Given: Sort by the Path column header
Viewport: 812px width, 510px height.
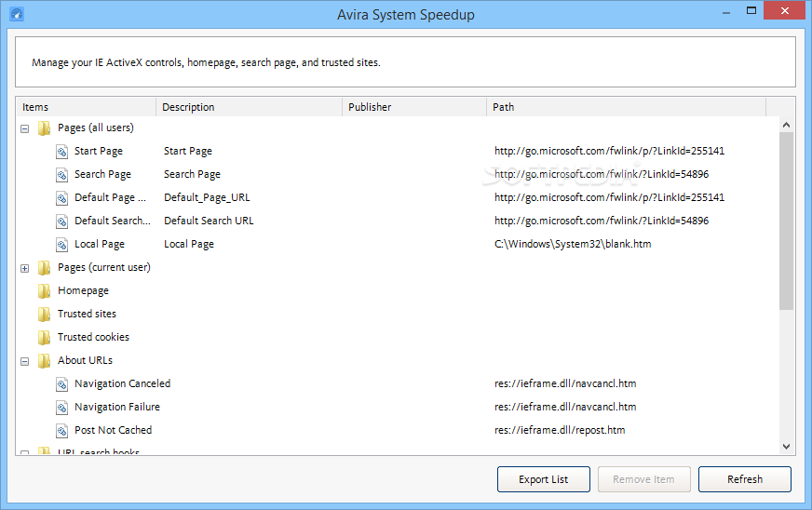Looking at the screenshot, I should click(x=626, y=107).
